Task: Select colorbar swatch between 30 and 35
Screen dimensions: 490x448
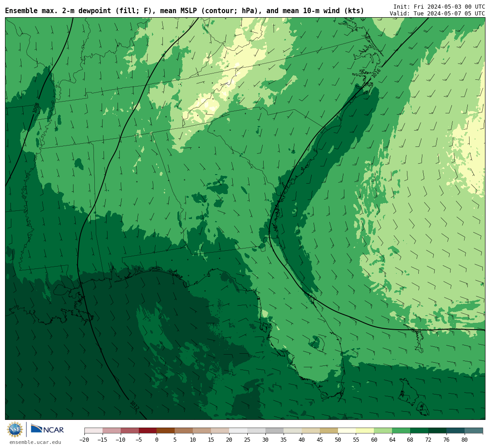Action: point(274,431)
